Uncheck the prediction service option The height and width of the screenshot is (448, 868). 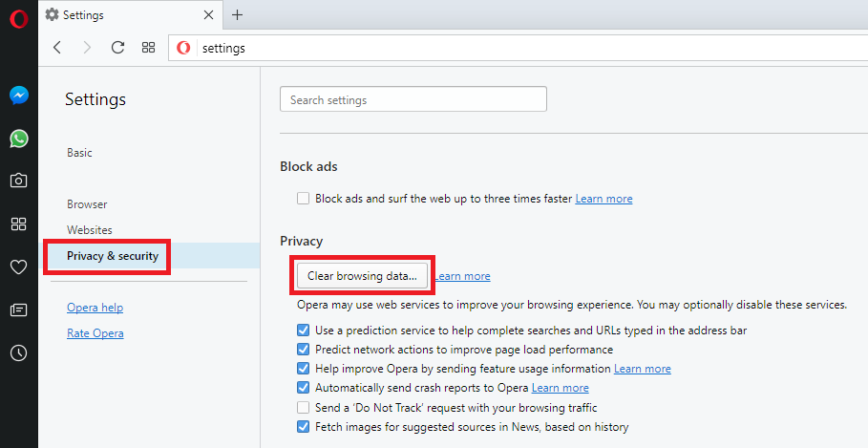tap(303, 331)
